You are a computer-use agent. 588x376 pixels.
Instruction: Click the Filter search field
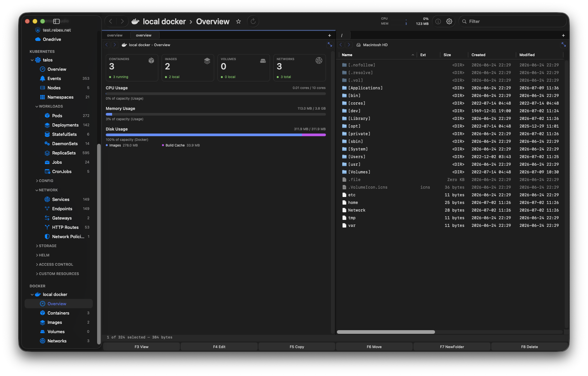point(512,21)
